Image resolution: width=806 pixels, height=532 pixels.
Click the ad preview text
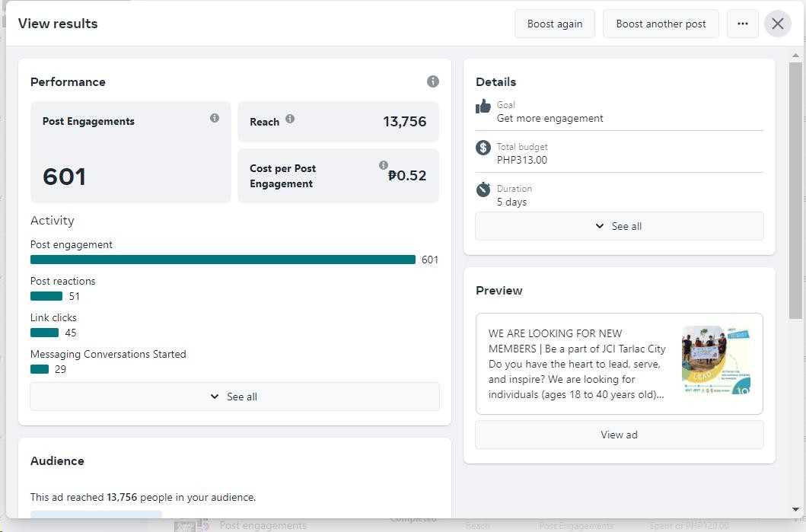click(x=577, y=364)
